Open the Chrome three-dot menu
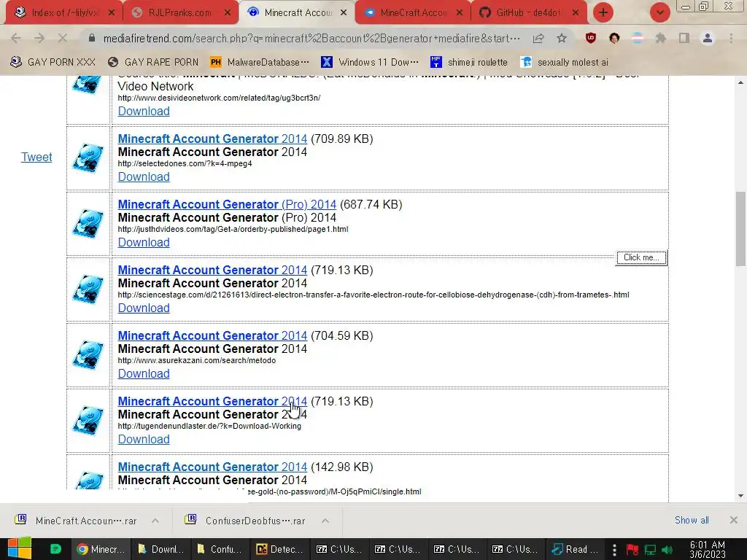747x560 pixels. click(x=731, y=38)
